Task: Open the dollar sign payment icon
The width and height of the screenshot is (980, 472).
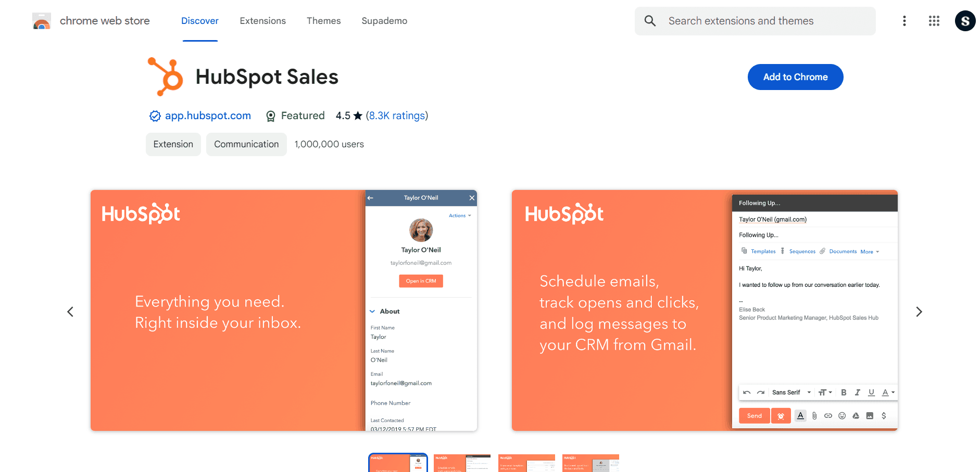Action: coord(884,416)
